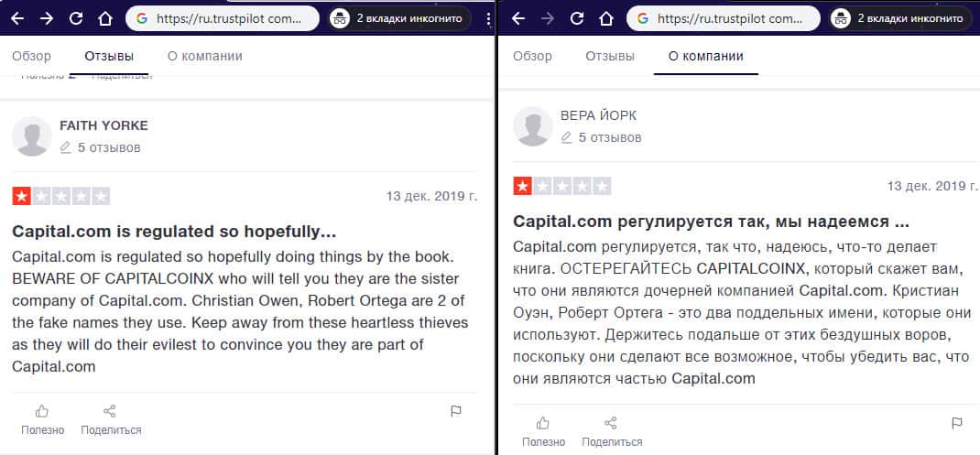Click thumbs-up Полезно on English review
980x455 pixels.
42,419
